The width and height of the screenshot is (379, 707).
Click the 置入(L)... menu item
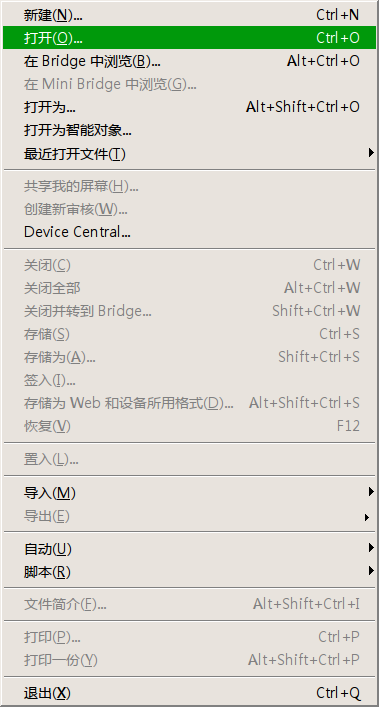pos(189,459)
